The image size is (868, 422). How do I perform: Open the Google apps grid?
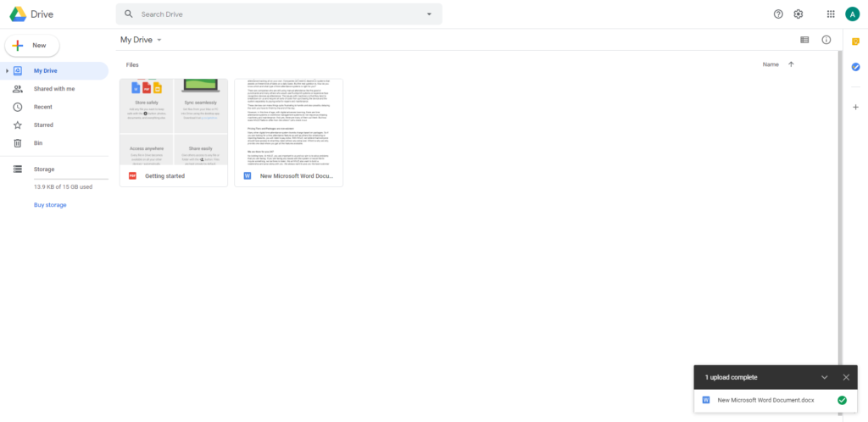[x=830, y=14]
